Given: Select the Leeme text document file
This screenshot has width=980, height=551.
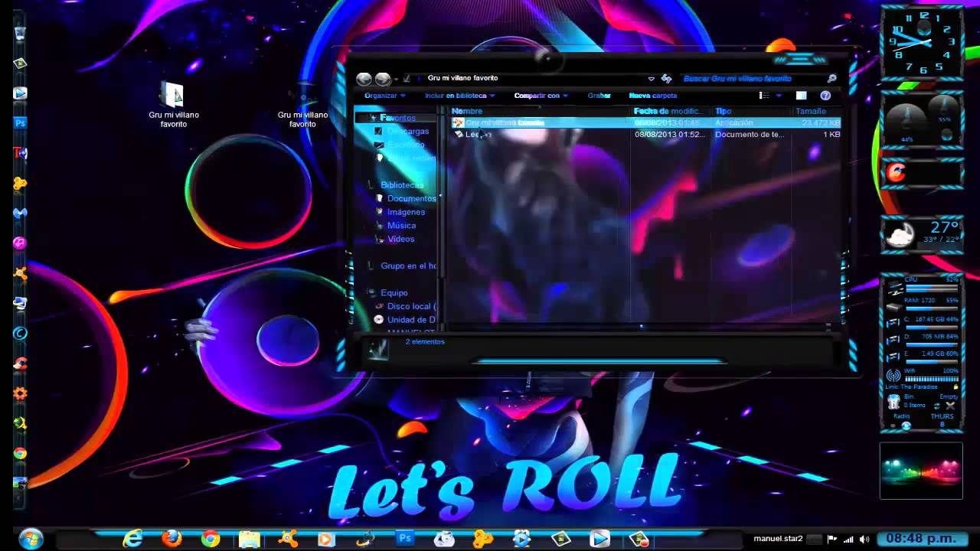Looking at the screenshot, I should tap(647, 135).
